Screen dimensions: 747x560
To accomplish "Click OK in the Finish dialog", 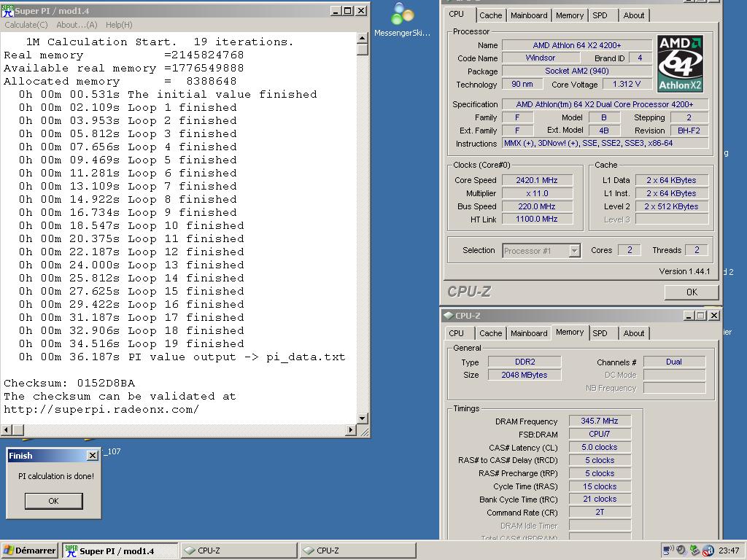I will tap(53, 501).
